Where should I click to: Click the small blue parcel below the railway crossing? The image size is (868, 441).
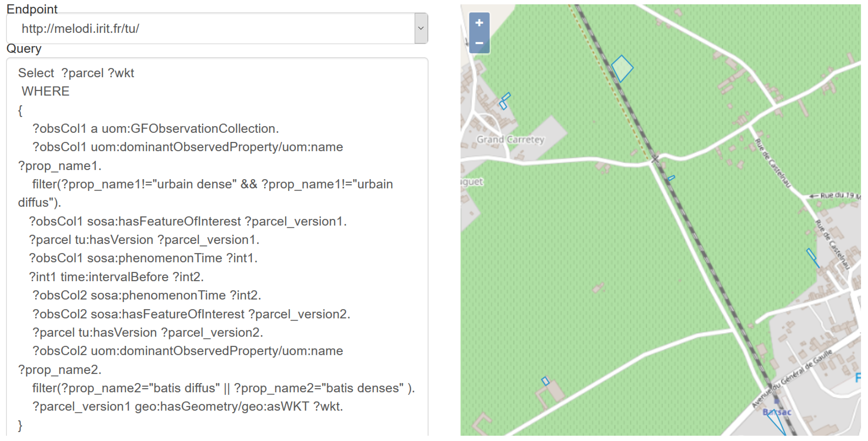pyautogui.click(x=671, y=178)
